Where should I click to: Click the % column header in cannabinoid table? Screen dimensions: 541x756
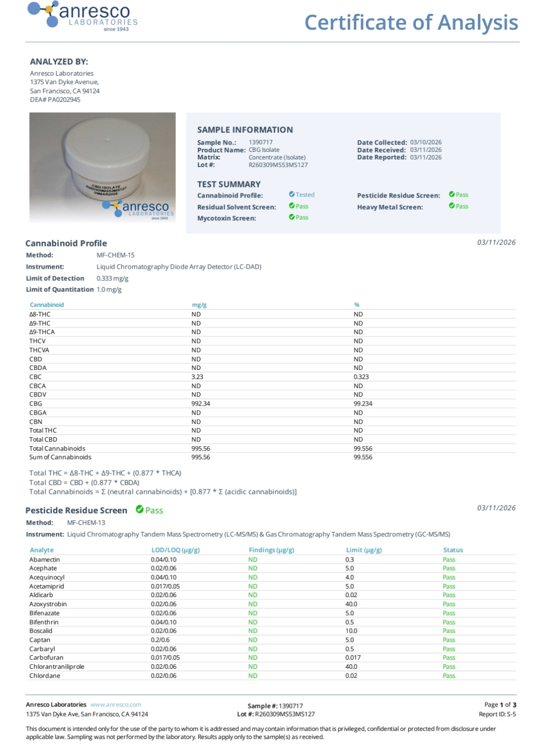point(357,305)
